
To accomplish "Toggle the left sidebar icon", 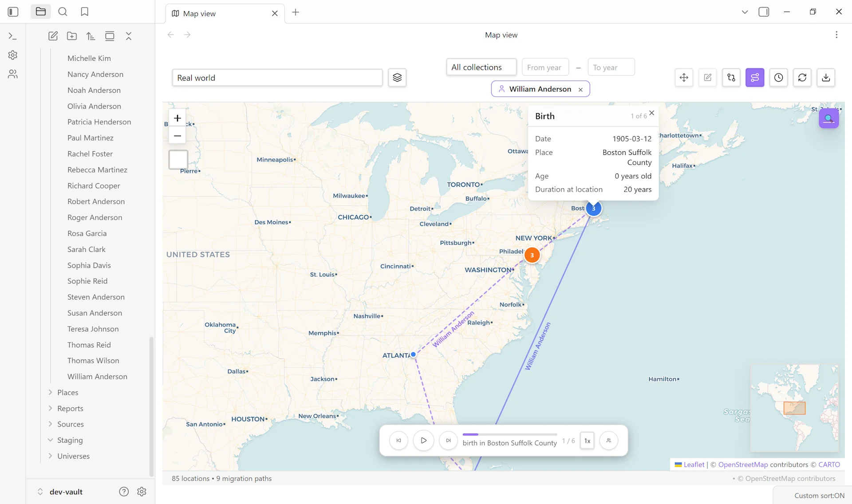I will tap(13, 12).
